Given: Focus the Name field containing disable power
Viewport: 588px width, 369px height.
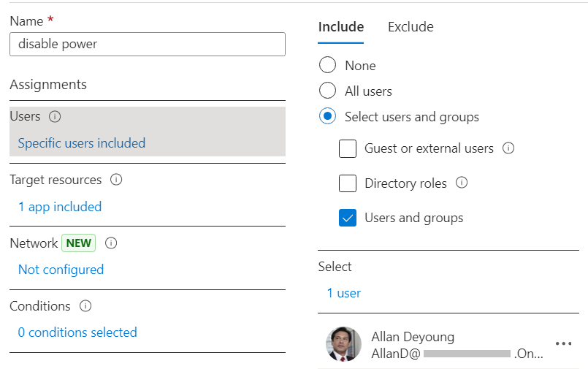Looking at the screenshot, I should (x=148, y=45).
